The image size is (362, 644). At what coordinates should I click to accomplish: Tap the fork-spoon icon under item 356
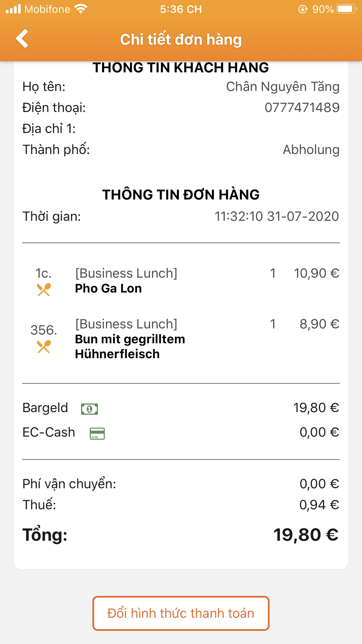point(44,347)
